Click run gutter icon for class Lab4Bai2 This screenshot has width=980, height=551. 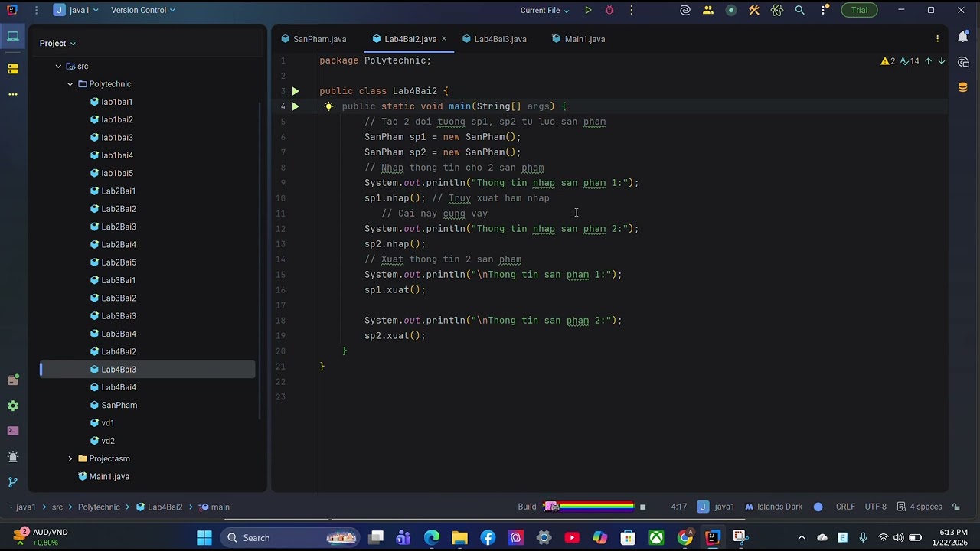[x=296, y=91]
